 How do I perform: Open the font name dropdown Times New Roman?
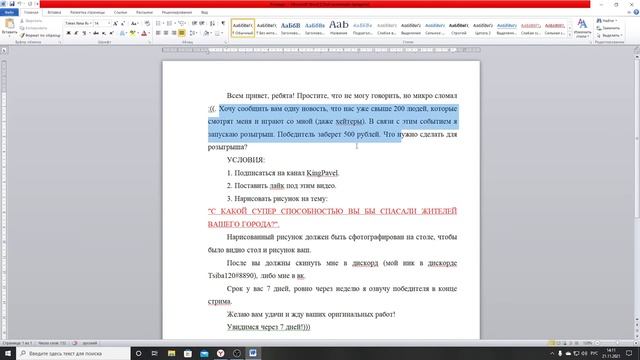click(91, 24)
